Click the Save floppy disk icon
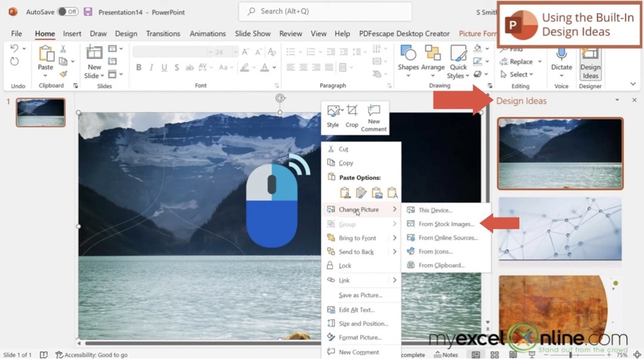 coord(88,11)
